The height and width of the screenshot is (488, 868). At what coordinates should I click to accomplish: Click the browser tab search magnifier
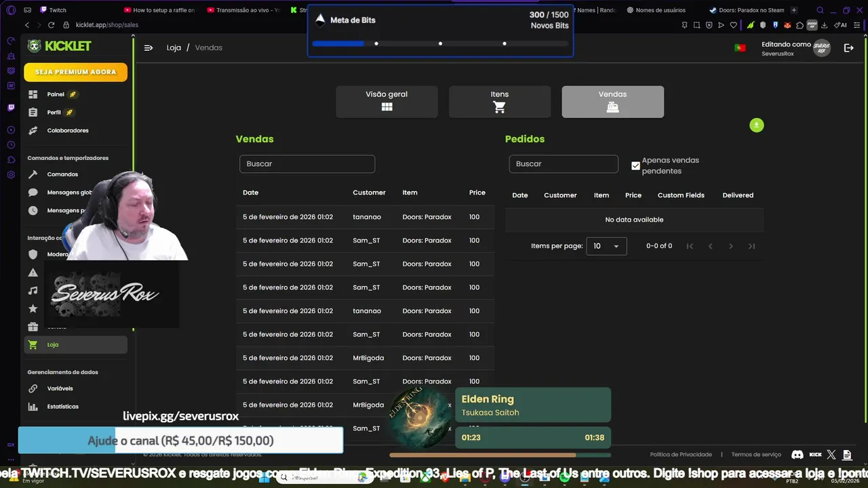click(820, 10)
